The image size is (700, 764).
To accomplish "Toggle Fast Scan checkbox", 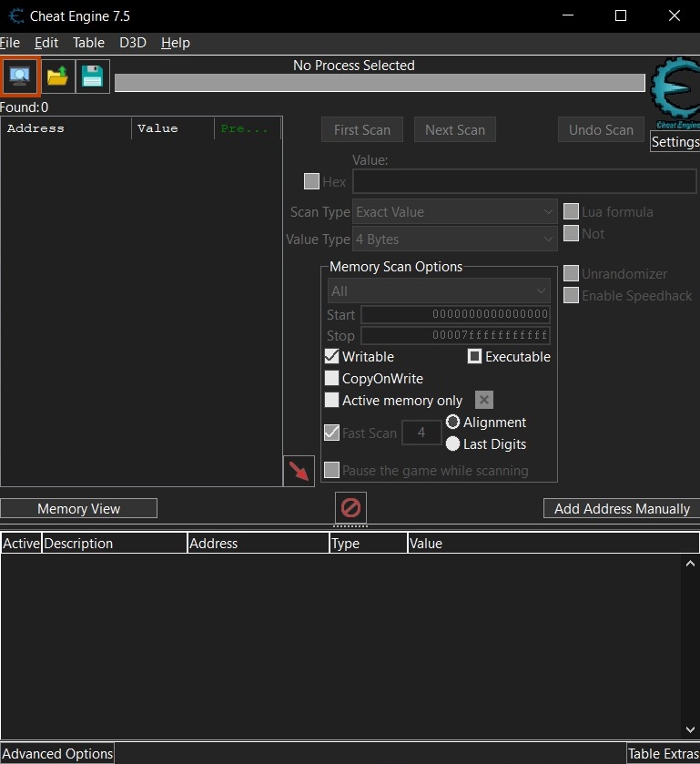I will [331, 433].
